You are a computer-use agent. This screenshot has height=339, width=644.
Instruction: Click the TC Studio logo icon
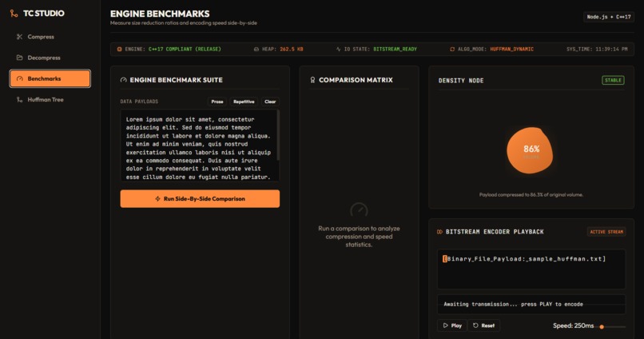pos(14,13)
